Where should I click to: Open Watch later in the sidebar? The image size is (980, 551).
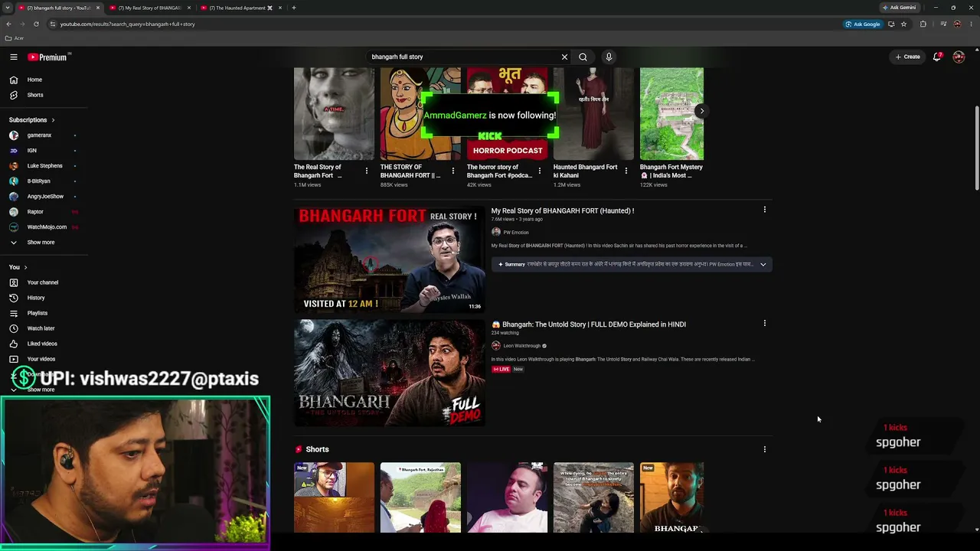pos(41,328)
